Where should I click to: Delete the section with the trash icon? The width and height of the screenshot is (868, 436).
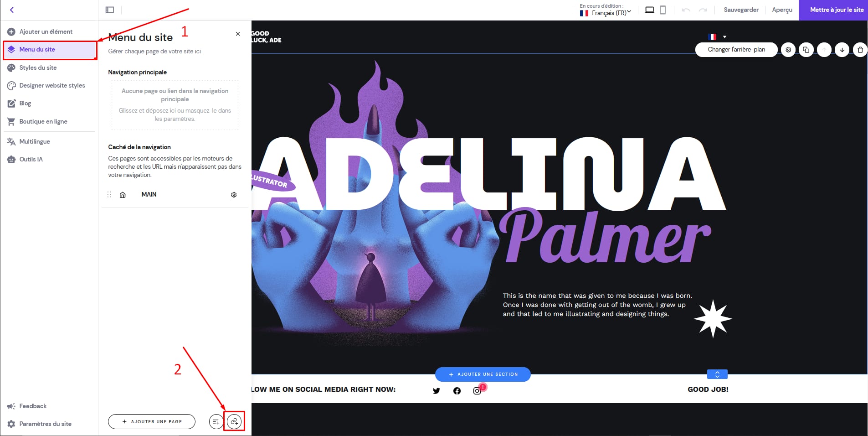tap(860, 50)
